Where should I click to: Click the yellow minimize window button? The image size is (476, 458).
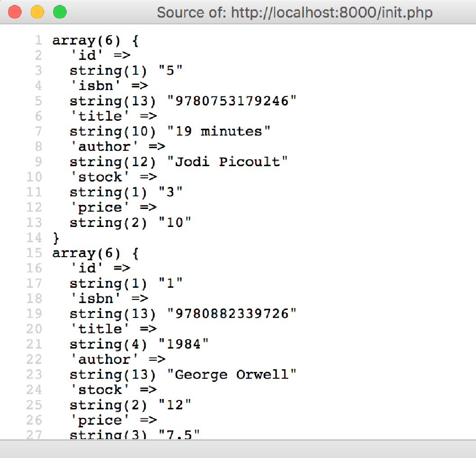coord(37,12)
